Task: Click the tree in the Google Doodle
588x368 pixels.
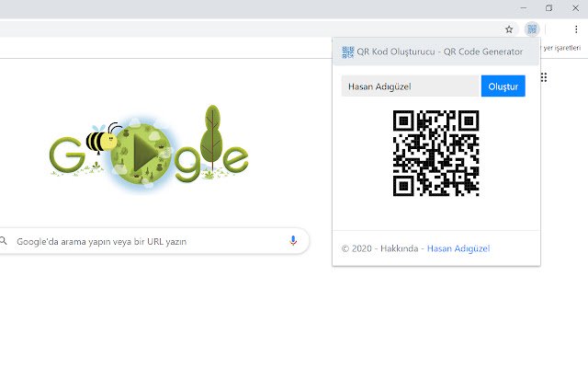Action: tap(212, 137)
